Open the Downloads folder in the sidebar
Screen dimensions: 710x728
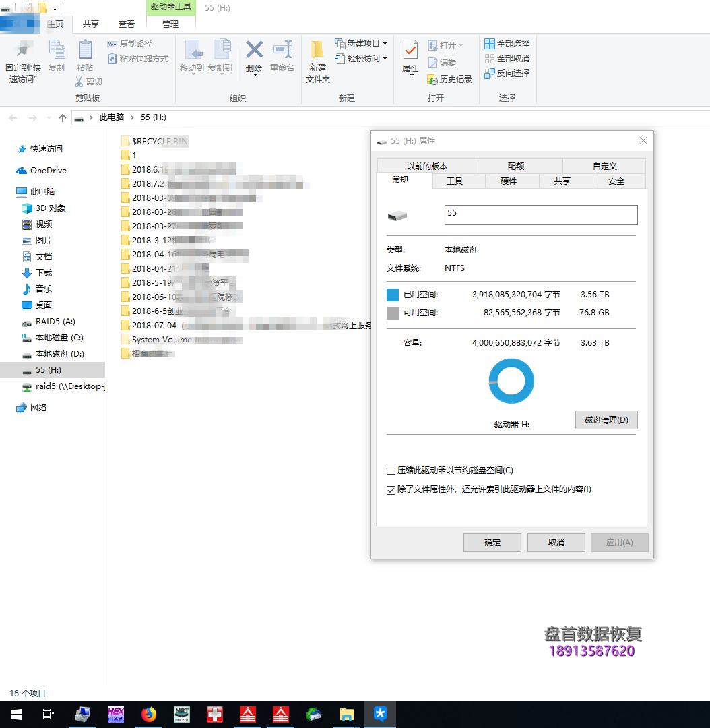[x=37, y=272]
